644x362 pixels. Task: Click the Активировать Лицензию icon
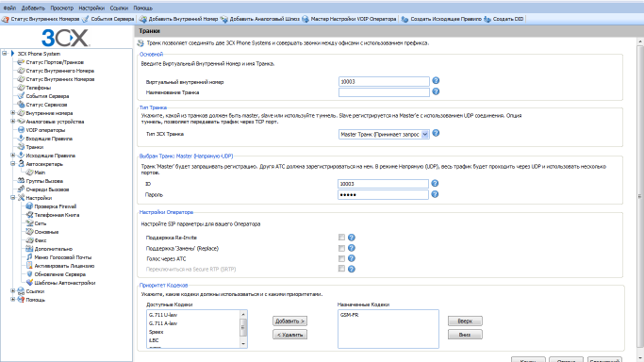point(29,266)
